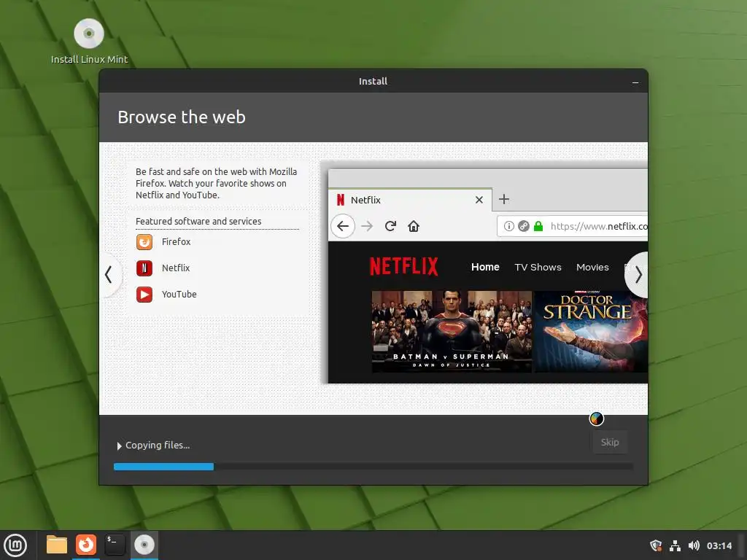Click the site info icon in address bar
Image resolution: width=747 pixels, height=560 pixels.
point(508,226)
